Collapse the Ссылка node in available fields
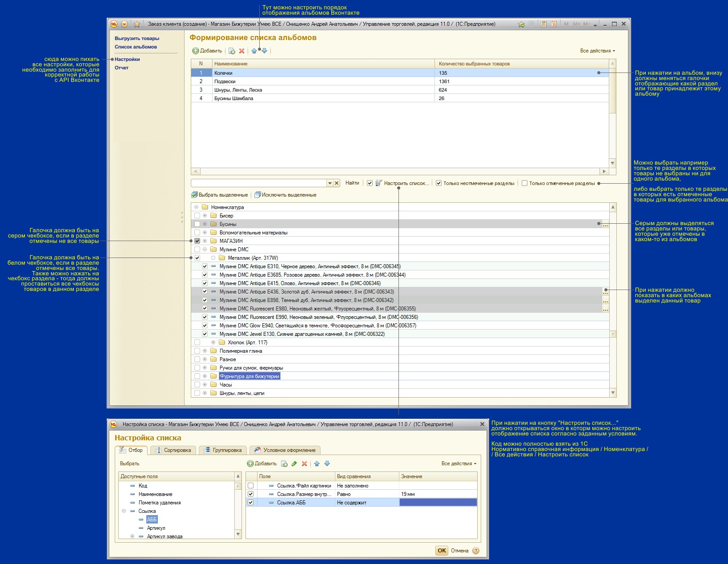 click(x=124, y=511)
